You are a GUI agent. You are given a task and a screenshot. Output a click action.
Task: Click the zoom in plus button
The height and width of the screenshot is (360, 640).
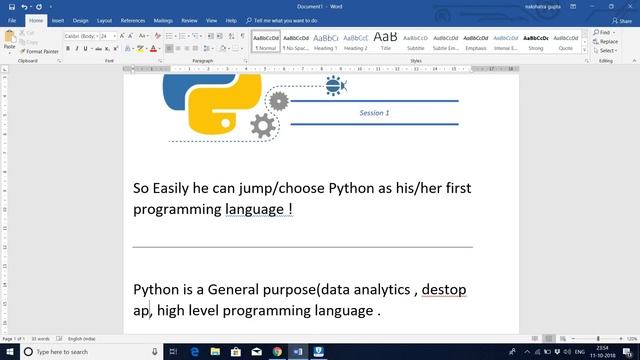pyautogui.click(x=621, y=339)
